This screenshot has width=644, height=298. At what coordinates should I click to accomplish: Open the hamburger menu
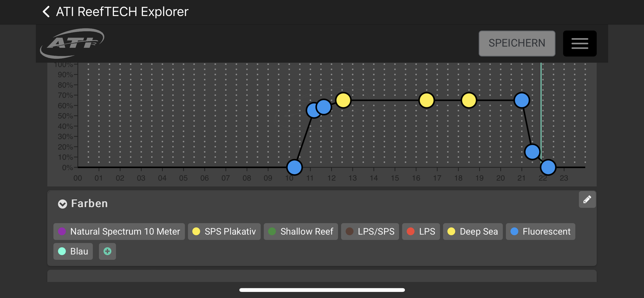(x=579, y=43)
